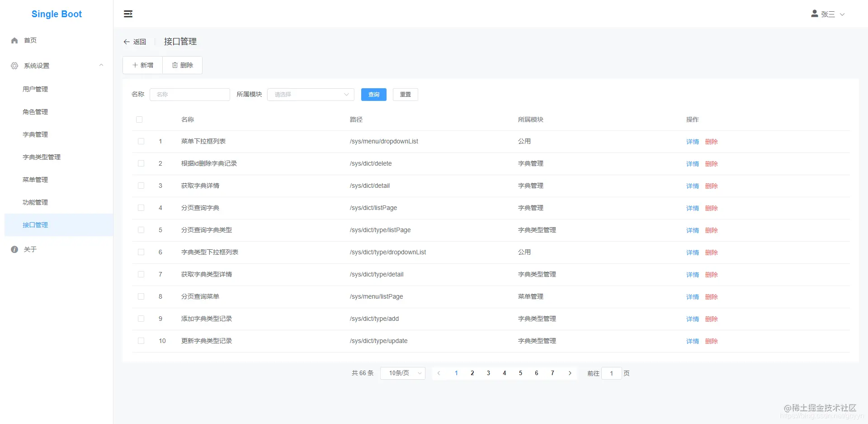868x424 pixels.
Task: Click the back arrow next to 返回
Action: tap(127, 42)
